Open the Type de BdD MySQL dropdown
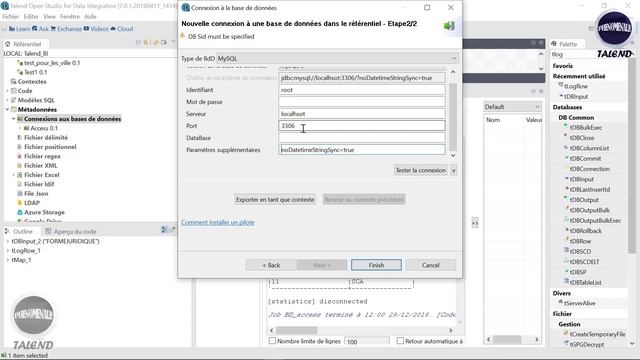 point(337,58)
